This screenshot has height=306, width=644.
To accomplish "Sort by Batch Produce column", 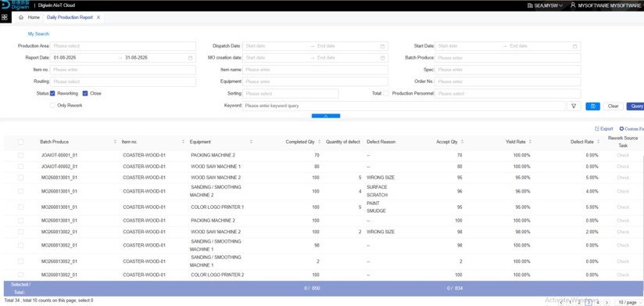I will pos(115,142).
